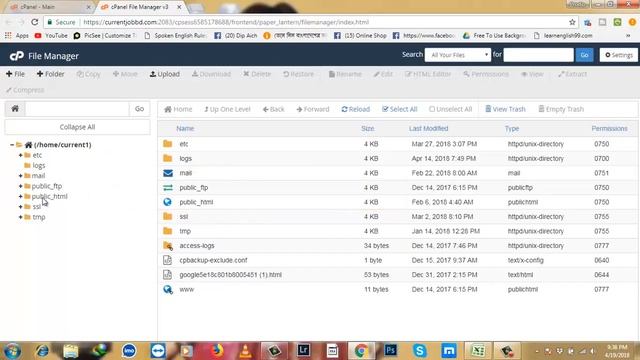
Task: Click the Collapse All button
Action: pyautogui.click(x=77, y=127)
